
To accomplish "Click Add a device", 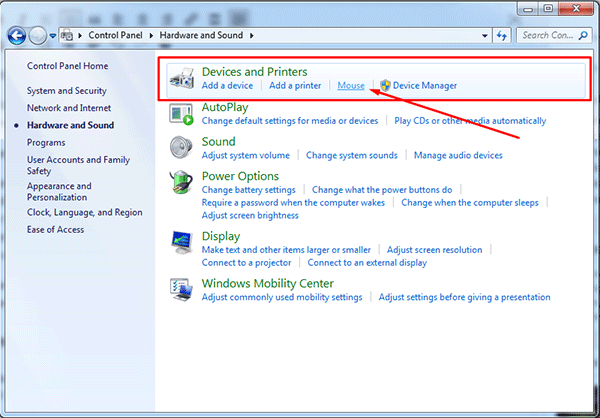I will tap(227, 85).
